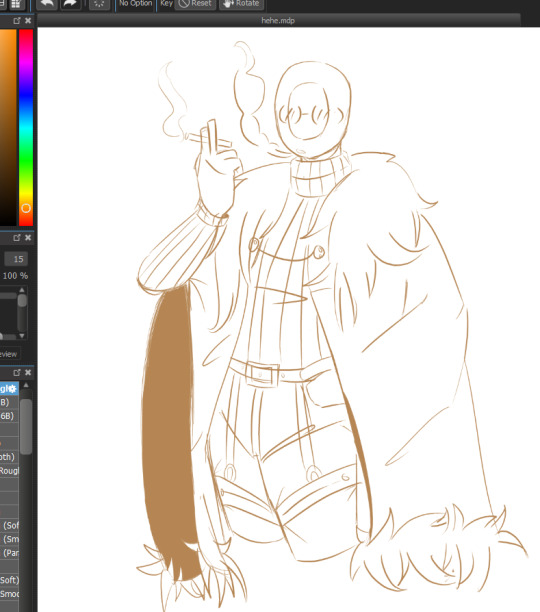This screenshot has width=540, height=612.
Task: Click the brush preview vertical scrollbar thumb
Action: (22, 301)
